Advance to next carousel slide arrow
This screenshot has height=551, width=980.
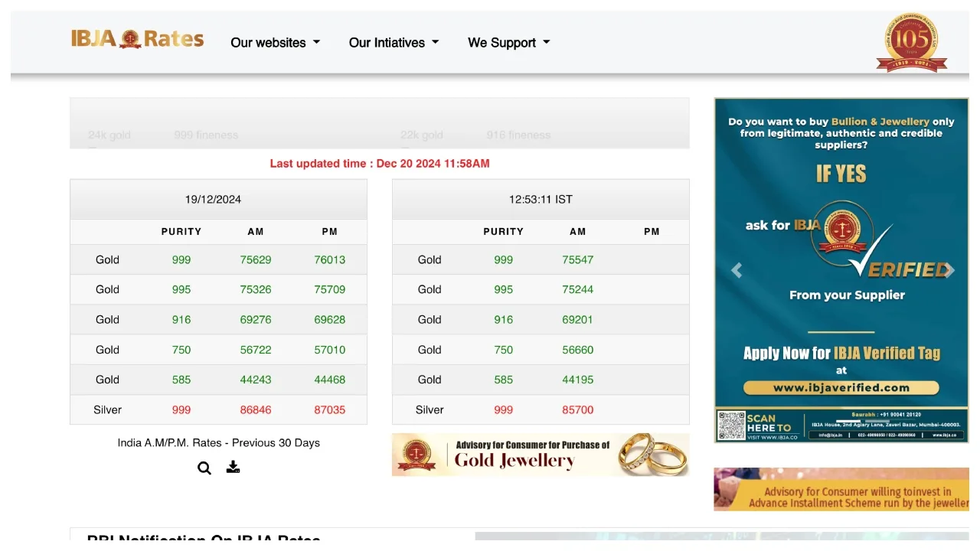click(x=949, y=270)
